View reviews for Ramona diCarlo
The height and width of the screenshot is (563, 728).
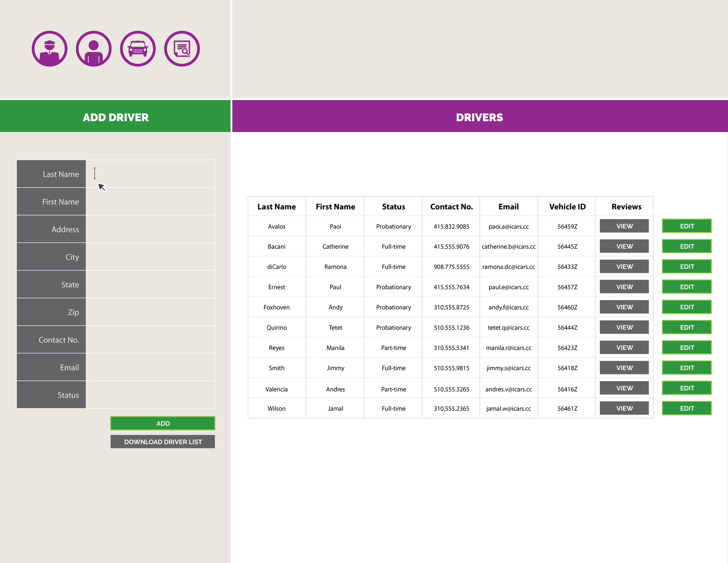click(624, 267)
